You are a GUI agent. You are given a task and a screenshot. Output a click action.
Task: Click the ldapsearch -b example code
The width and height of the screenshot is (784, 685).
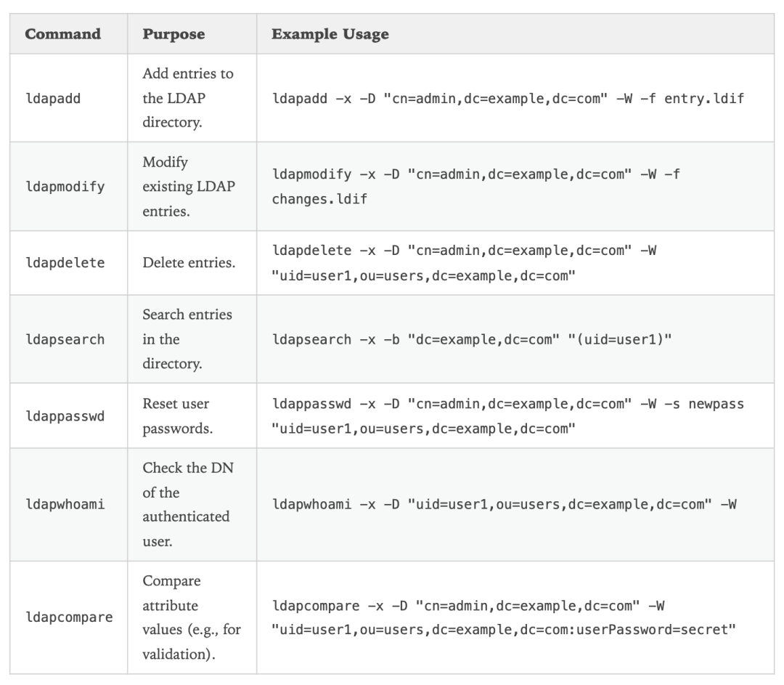[472, 339]
